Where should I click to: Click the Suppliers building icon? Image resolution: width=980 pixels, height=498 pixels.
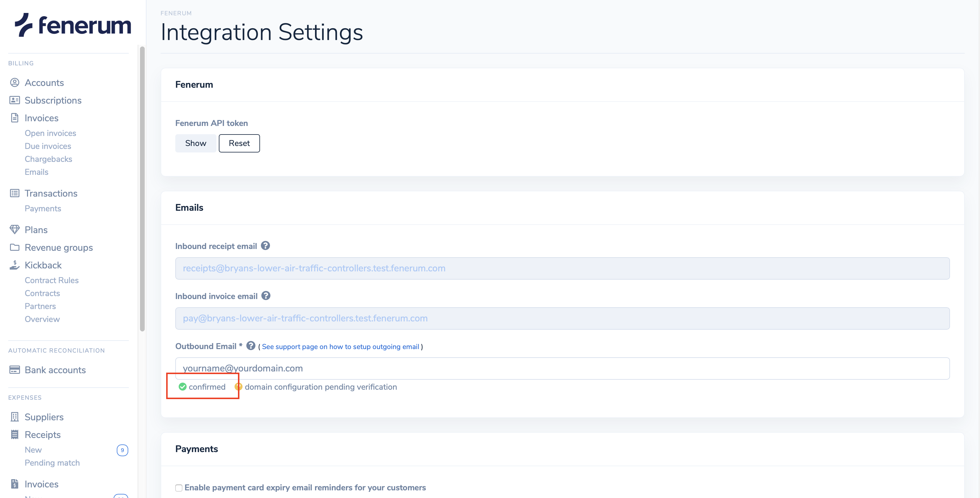click(x=14, y=417)
